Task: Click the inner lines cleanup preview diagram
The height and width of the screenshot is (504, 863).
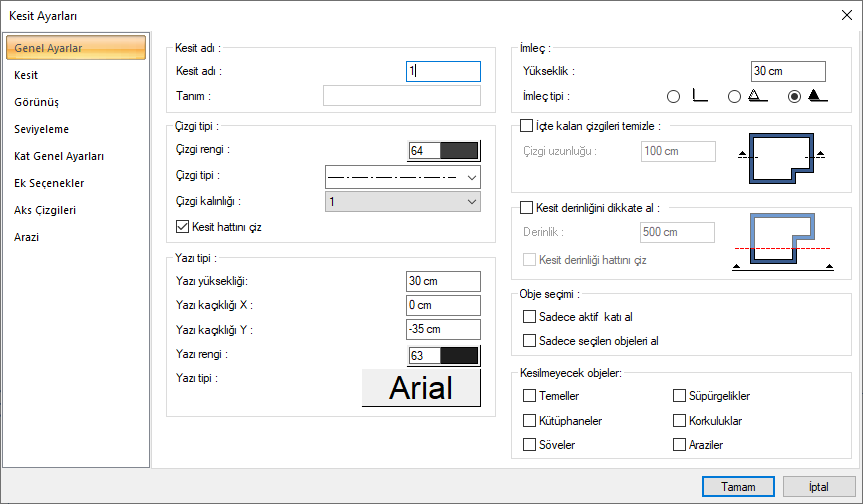Action: click(778, 157)
